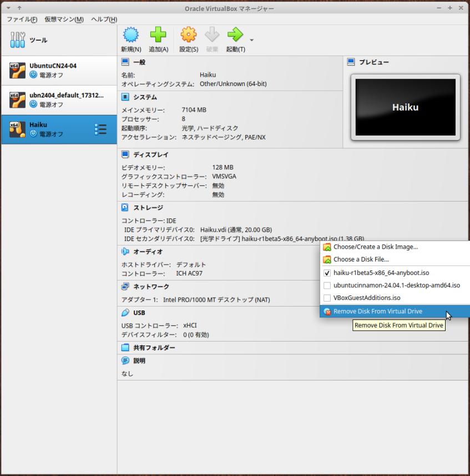Click Audio (オーディオ) section speaker icon

(125, 252)
